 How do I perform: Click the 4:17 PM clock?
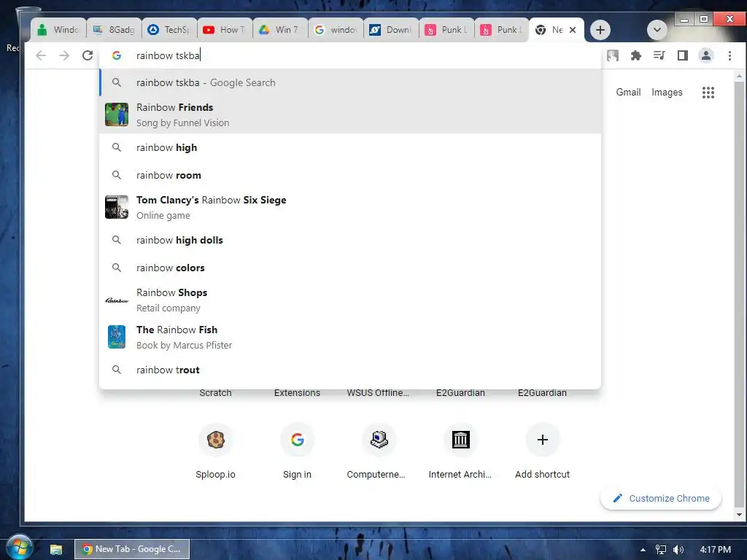716,550
